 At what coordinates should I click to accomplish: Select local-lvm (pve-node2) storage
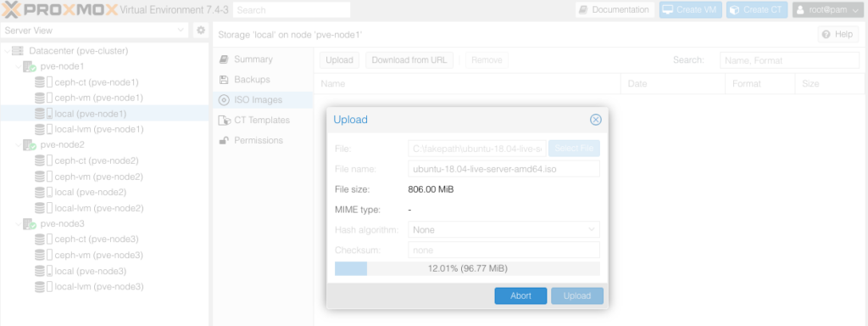(104, 209)
